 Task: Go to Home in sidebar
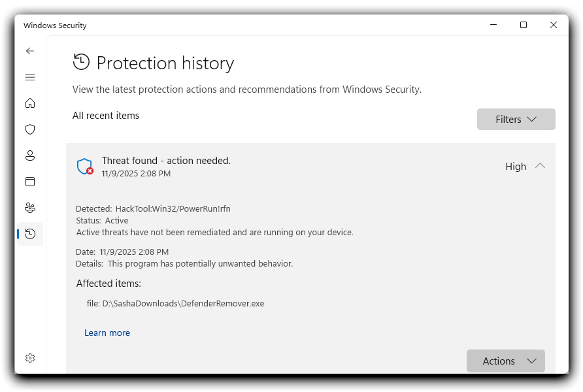30,103
